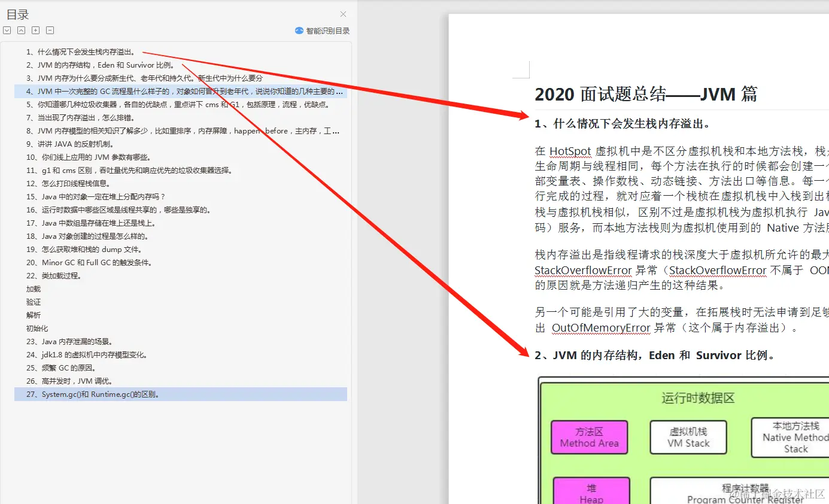Click the 2020 面试题总结——JVM 篇 heading
The width and height of the screenshot is (829, 504).
click(x=645, y=95)
